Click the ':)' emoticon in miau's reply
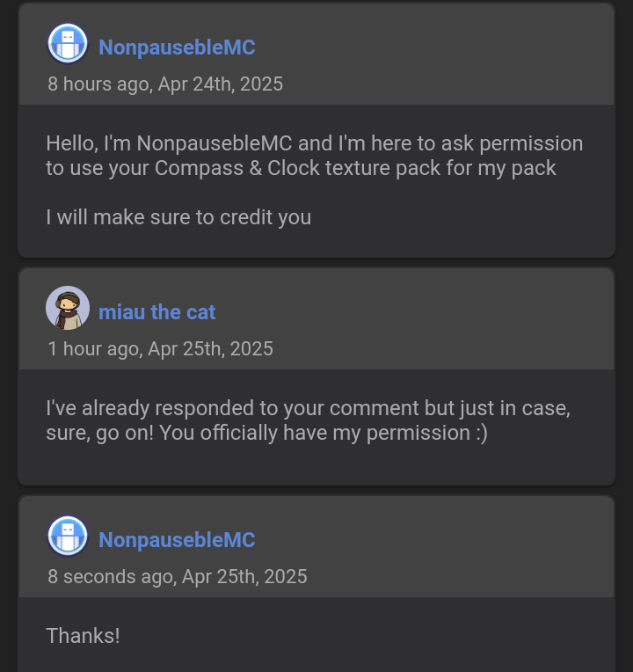 click(x=482, y=433)
